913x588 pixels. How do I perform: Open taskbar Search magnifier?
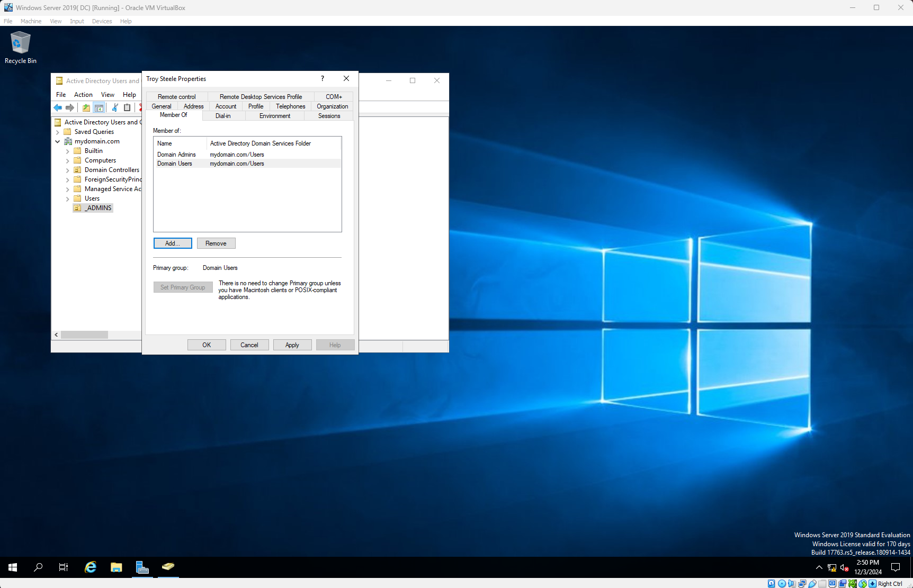click(38, 567)
